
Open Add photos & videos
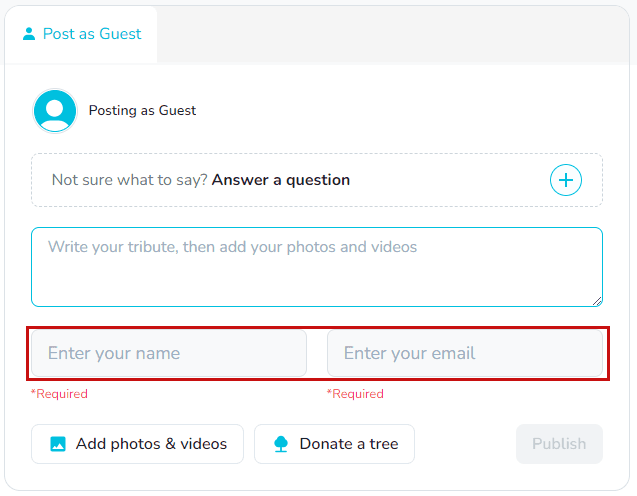[x=137, y=444]
